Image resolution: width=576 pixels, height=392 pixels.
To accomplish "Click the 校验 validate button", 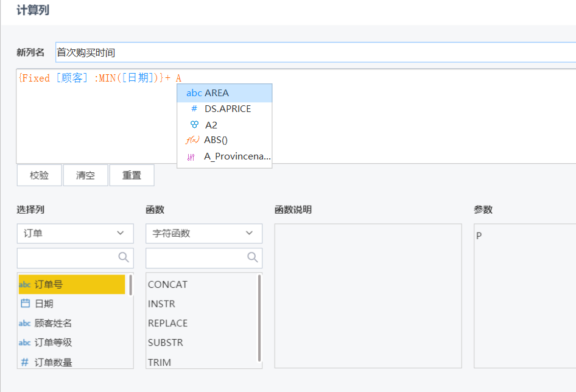I will [40, 175].
